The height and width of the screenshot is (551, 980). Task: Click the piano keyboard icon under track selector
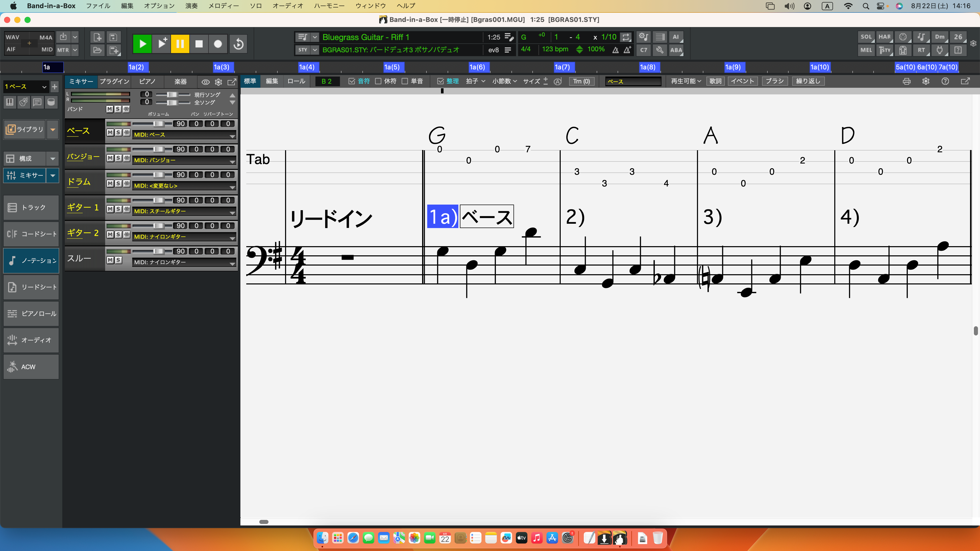(x=10, y=102)
